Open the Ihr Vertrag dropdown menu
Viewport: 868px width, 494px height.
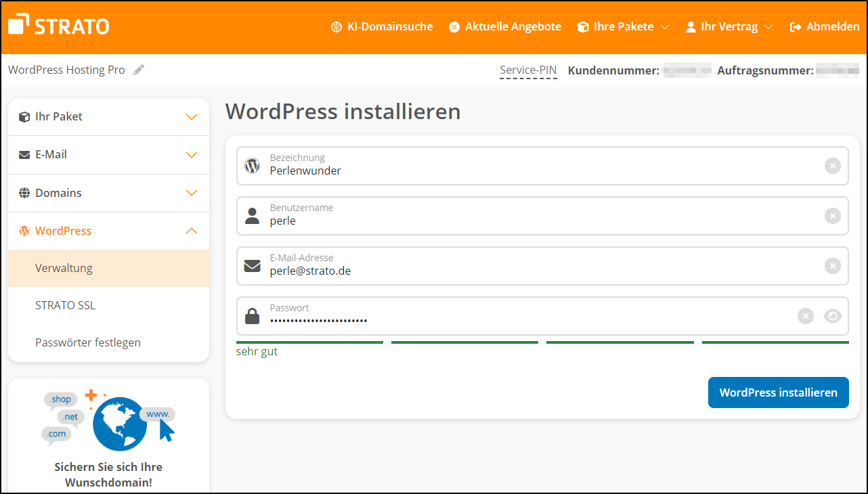[729, 27]
